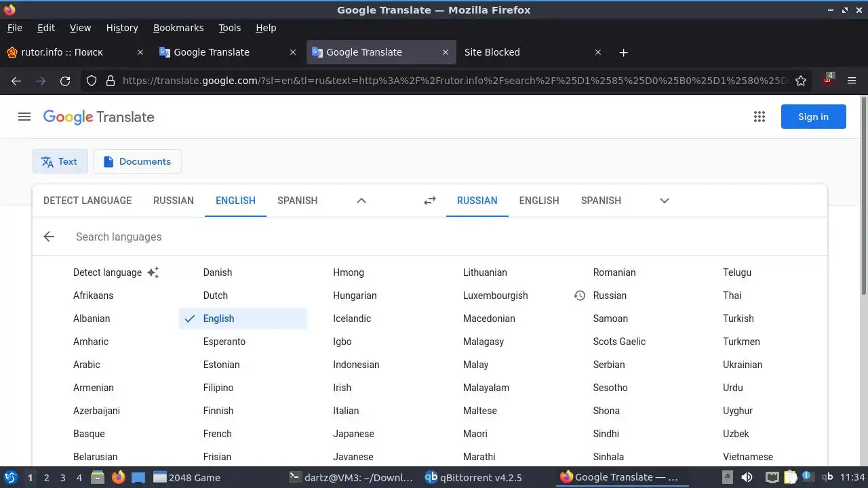868x488 pixels.
Task: Switch to the rutor.info tab
Action: coord(75,52)
